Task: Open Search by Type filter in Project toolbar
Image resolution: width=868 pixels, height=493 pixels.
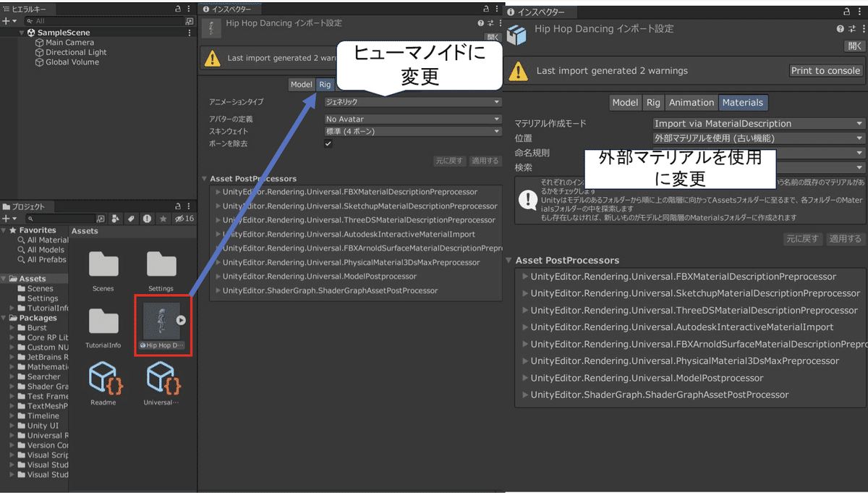Action: point(116,218)
